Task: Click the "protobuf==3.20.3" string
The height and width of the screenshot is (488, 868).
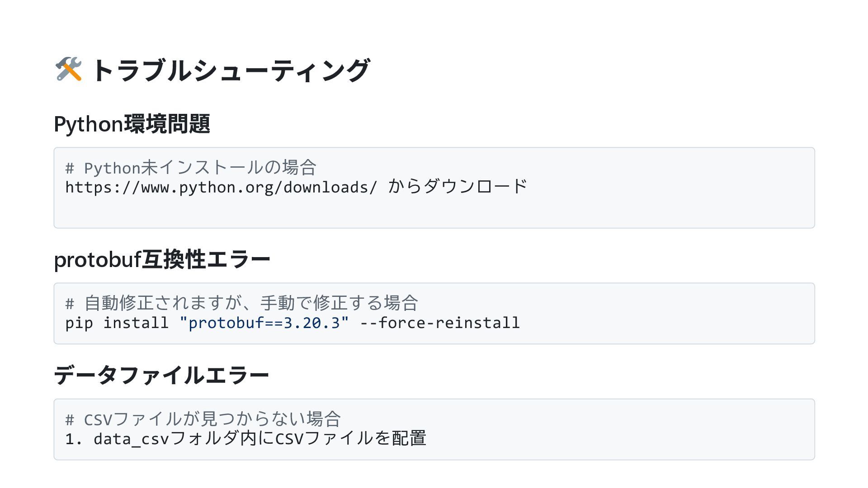Action: pyautogui.click(x=264, y=323)
